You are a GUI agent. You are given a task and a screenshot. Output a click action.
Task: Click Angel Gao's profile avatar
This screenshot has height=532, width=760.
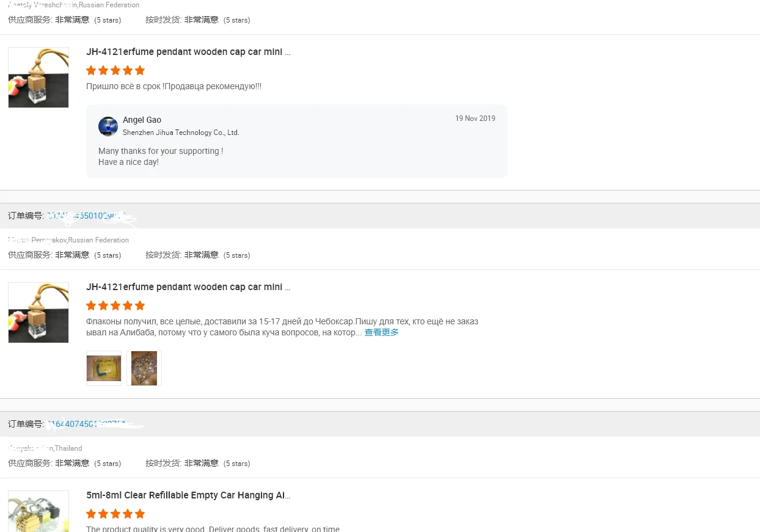(108, 126)
